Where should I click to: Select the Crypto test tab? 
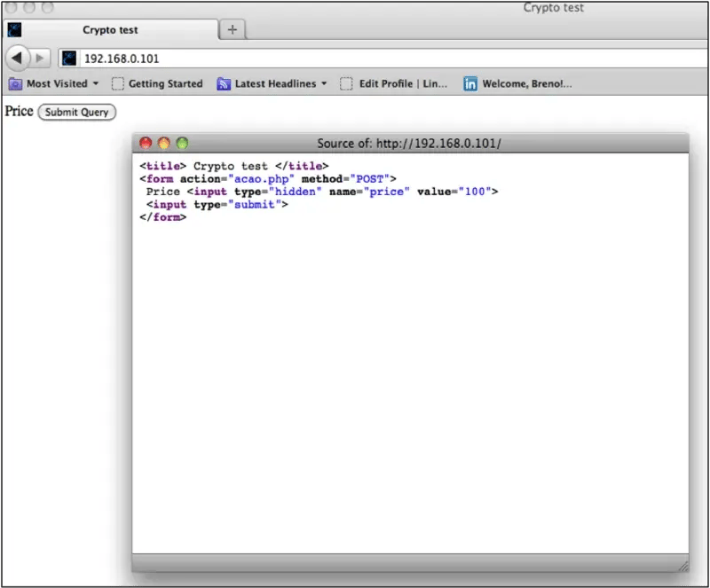click(x=110, y=30)
